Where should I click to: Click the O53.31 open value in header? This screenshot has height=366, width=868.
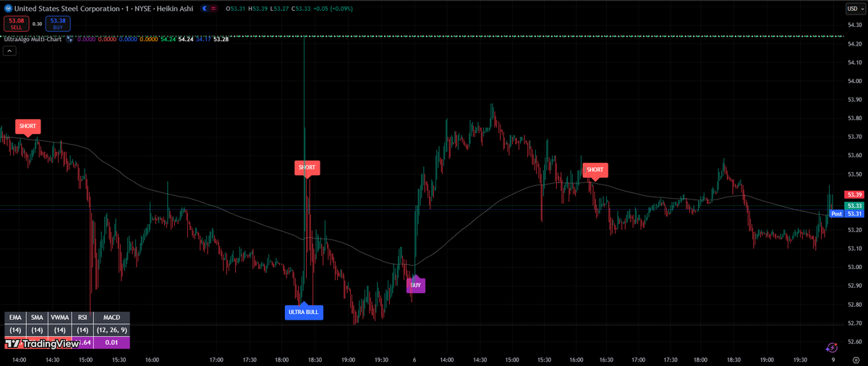click(x=235, y=8)
